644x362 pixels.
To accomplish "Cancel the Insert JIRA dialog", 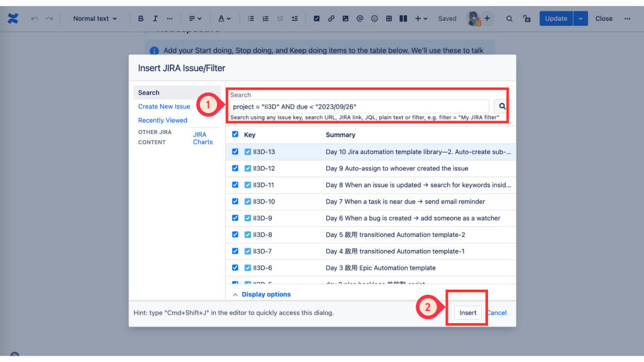I will click(x=497, y=313).
